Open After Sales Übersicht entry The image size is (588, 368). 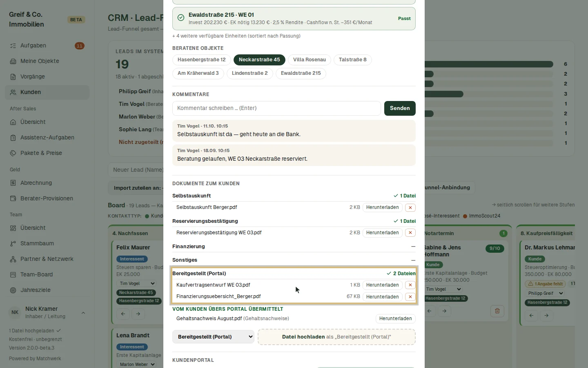(47, 122)
